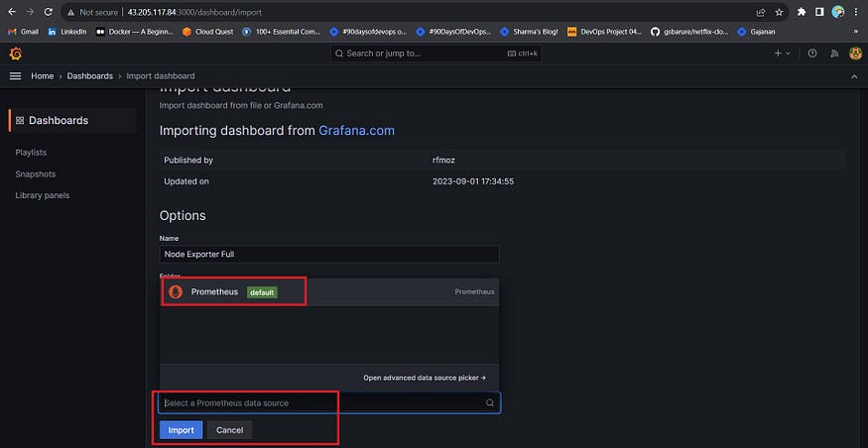Click the rfmoz publisher value

[443, 160]
